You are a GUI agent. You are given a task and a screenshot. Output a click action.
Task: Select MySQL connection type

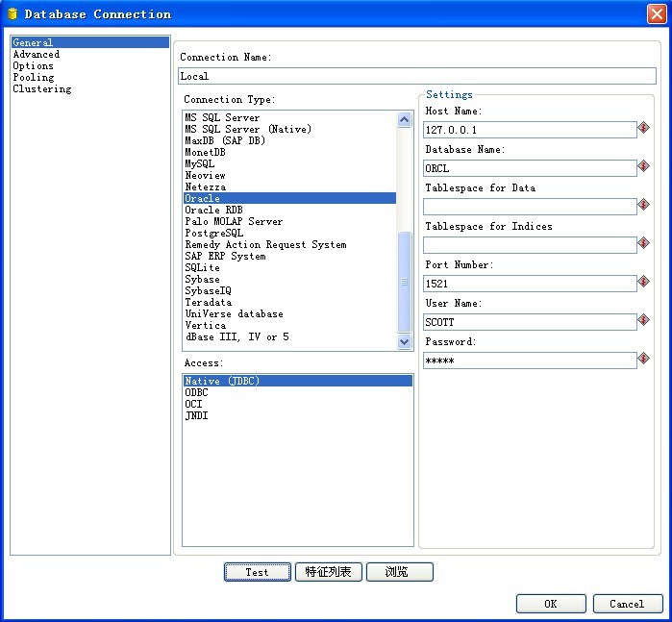click(x=289, y=163)
